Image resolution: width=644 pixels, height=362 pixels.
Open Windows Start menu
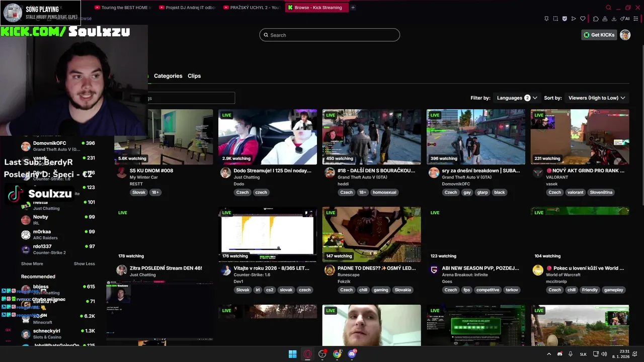click(292, 354)
